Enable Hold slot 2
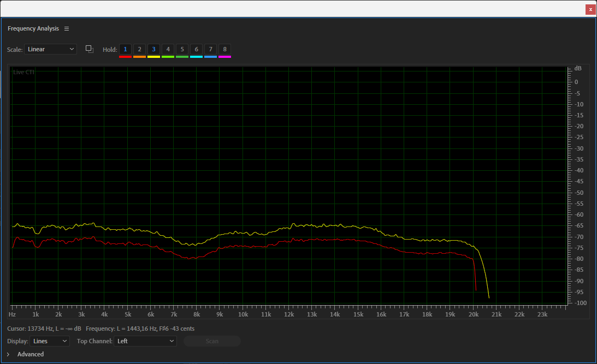597x364 pixels. pos(139,49)
